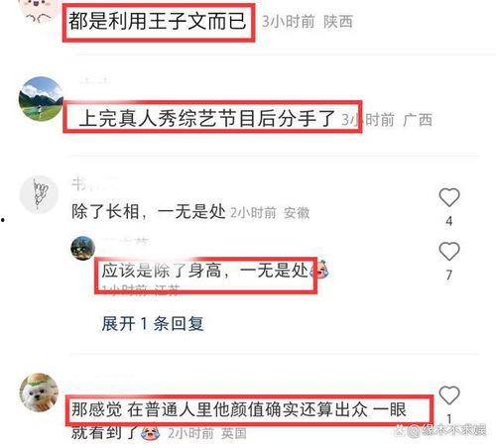
Task: Click the 2小时前 英国 timestamp
Action: (x=207, y=433)
